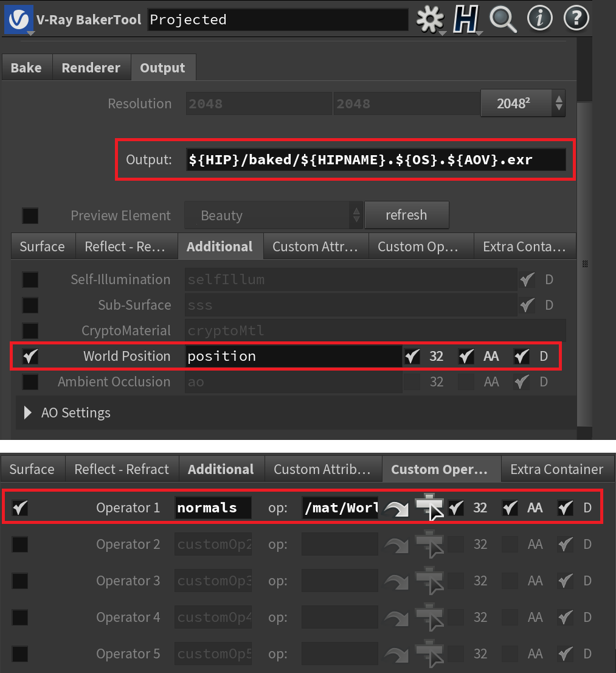Open the Custom Attr… tab in upper panel
This screenshot has height=673, width=616.
315,246
